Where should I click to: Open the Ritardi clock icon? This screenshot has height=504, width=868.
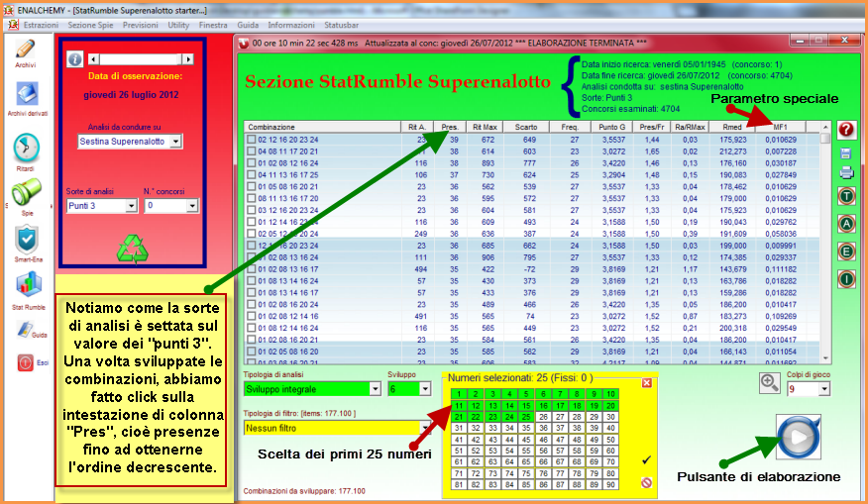(x=26, y=148)
